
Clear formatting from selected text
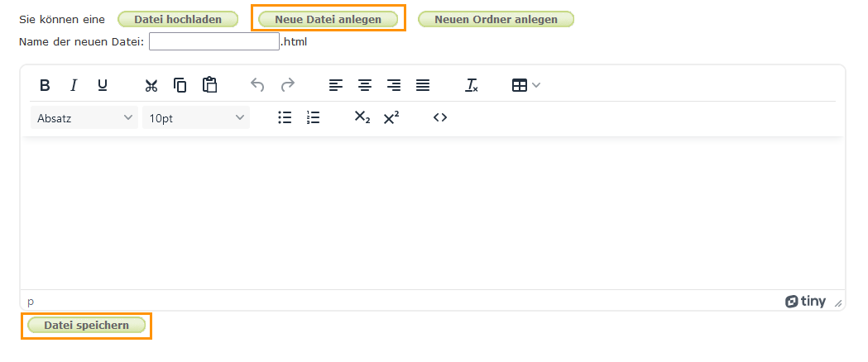(472, 85)
